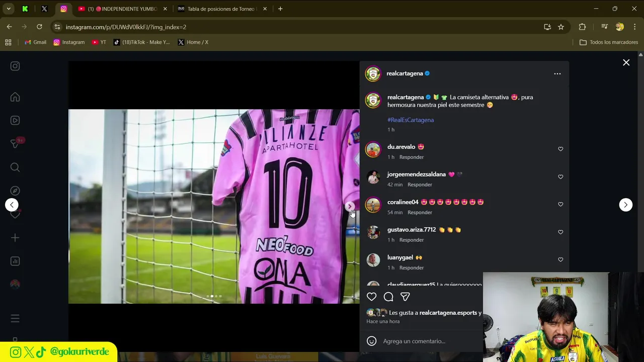Like the post with heart icon
Screen dimensions: 644x362
point(371,297)
